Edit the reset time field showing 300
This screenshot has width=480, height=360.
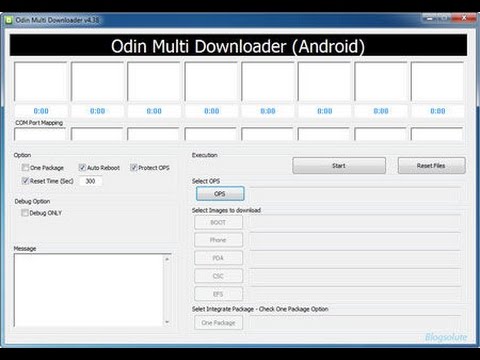coord(91,181)
